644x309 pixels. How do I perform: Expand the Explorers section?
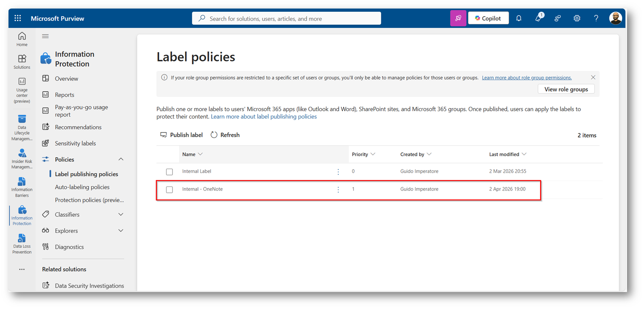[x=121, y=231]
